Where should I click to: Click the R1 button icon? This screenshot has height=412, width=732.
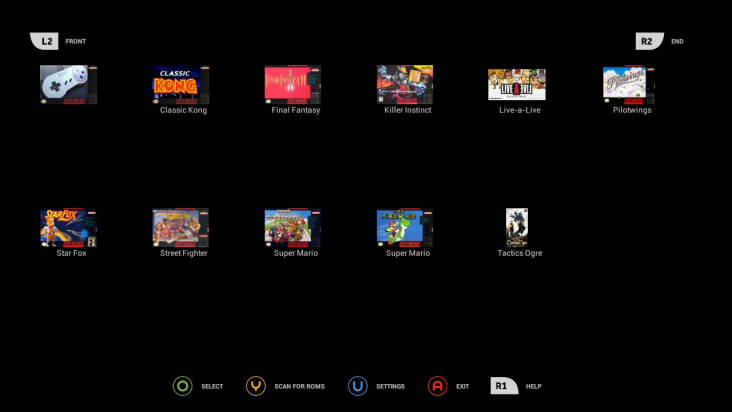point(504,386)
